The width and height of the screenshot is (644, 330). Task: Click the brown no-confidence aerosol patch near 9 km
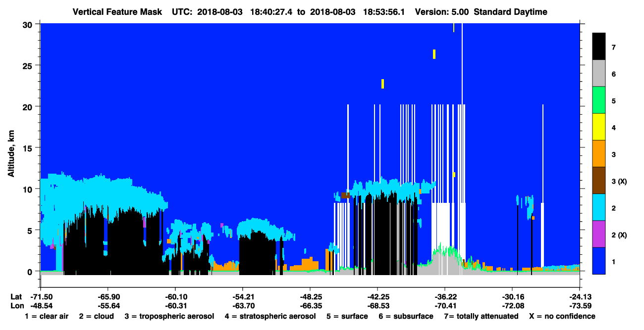tap(346, 195)
